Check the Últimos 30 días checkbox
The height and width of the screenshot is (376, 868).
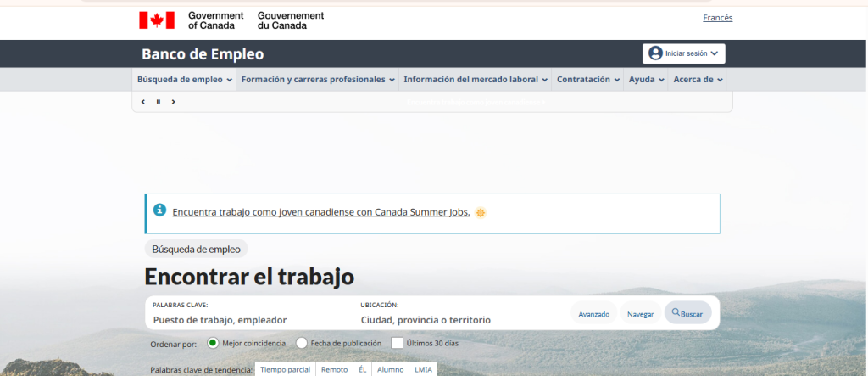(397, 343)
